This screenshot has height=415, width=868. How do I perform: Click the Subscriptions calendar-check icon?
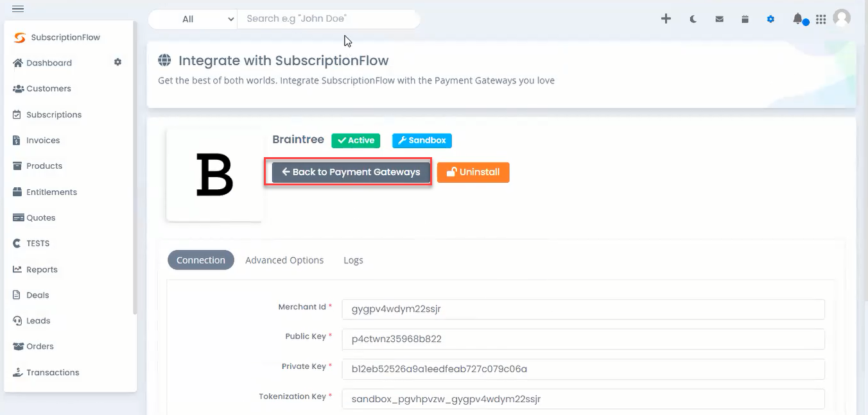(17, 114)
